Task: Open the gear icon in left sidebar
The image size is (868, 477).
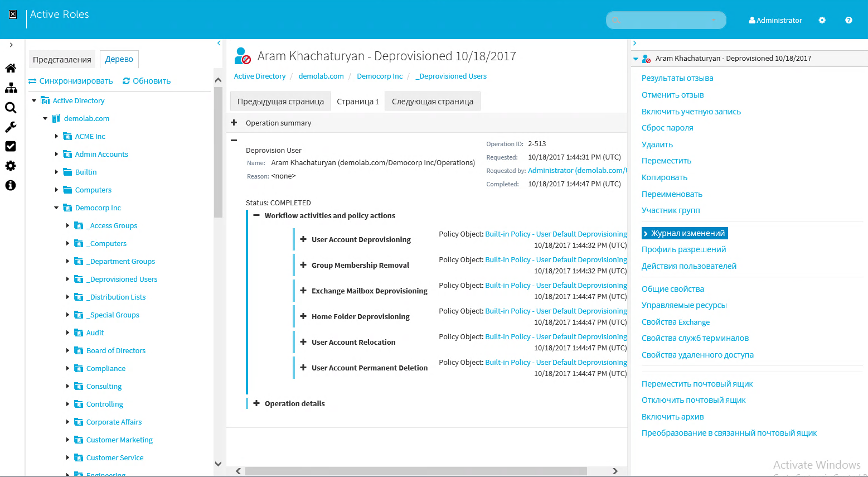Action: pyautogui.click(x=11, y=166)
